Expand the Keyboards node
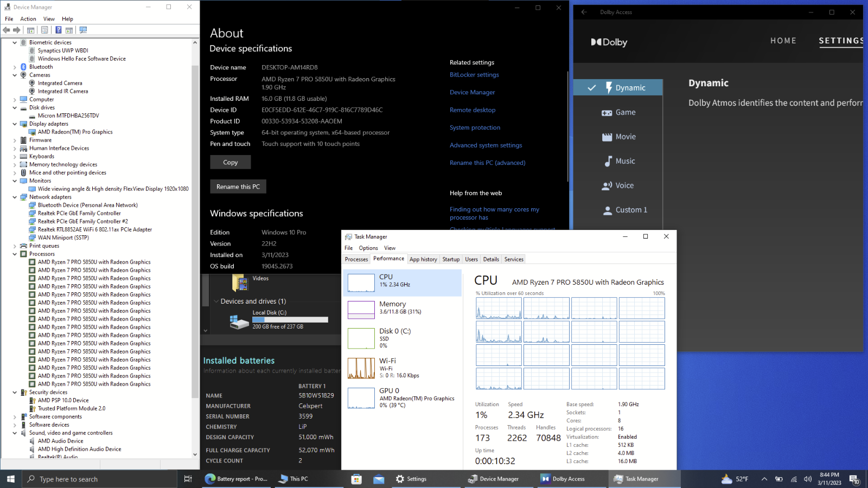 point(15,157)
